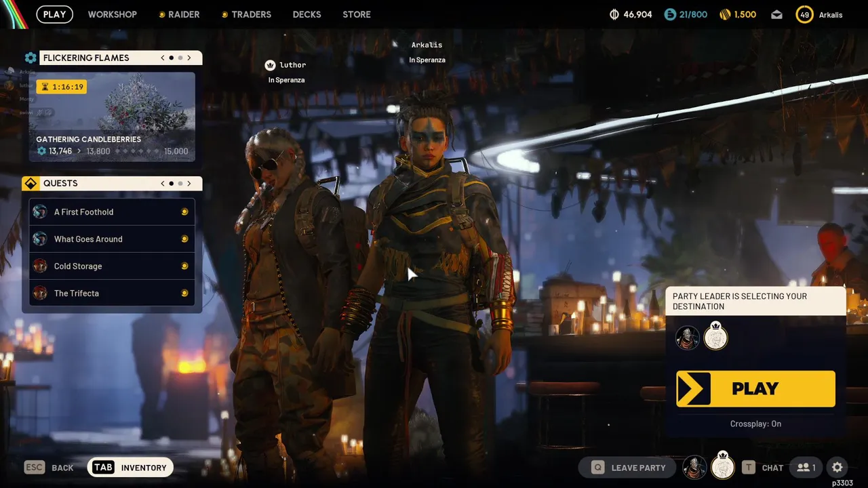Click the helmeted party avatar in bottom bar
Image resolution: width=868 pixels, height=488 pixels.
(694, 467)
